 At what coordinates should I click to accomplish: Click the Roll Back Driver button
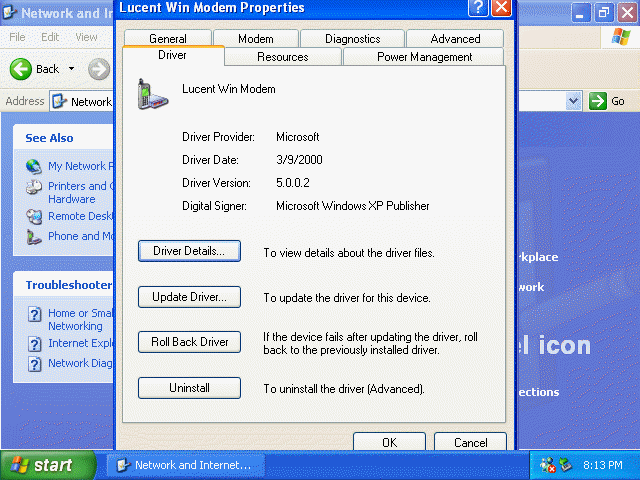click(189, 342)
